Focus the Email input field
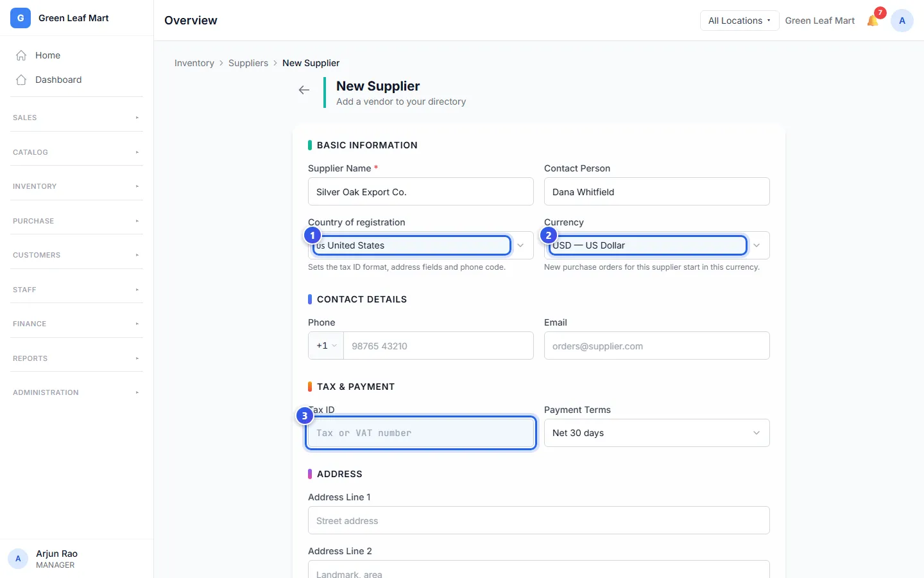Image resolution: width=924 pixels, height=578 pixels. (657, 346)
